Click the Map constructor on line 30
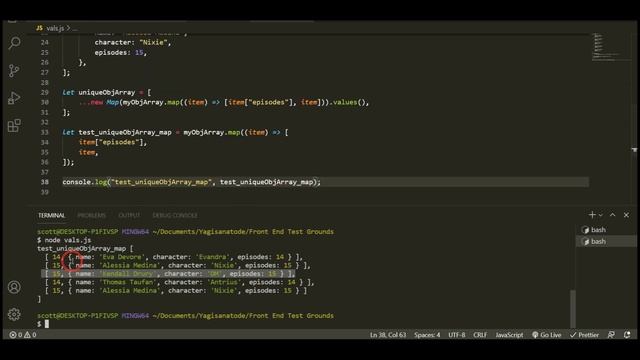This screenshot has width=640, height=360. (x=112, y=102)
